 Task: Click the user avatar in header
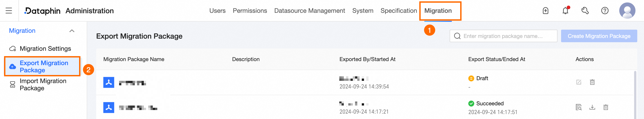point(627,11)
